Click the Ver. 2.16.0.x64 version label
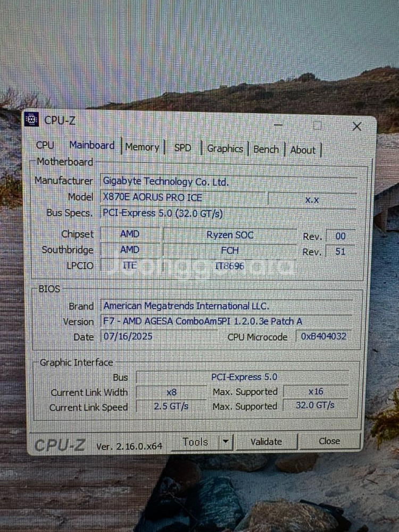Image resolution: width=399 pixels, height=532 pixels. click(x=129, y=446)
